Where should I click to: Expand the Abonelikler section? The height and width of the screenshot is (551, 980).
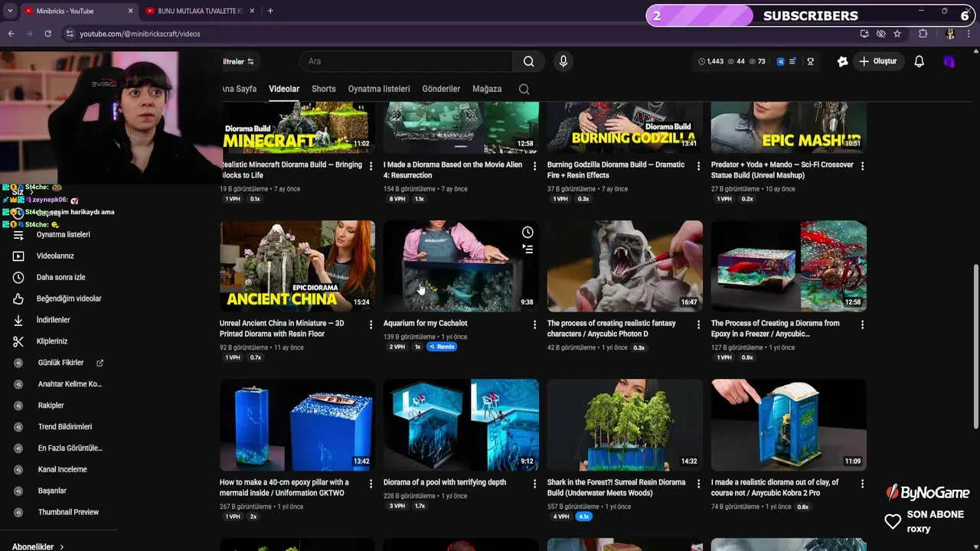point(38,546)
